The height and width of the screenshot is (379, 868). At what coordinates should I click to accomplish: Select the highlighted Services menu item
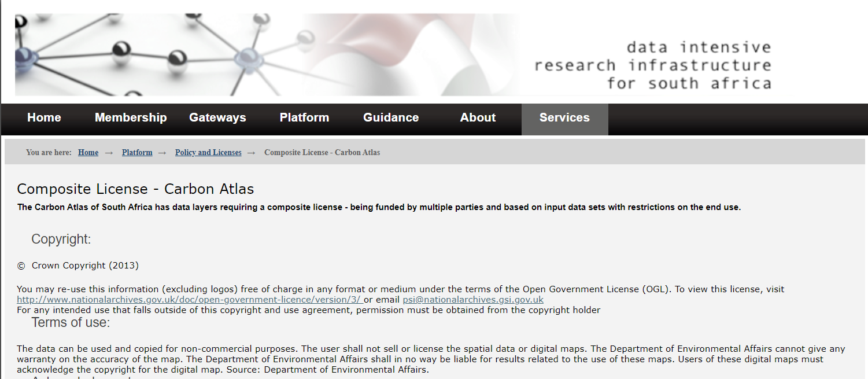[564, 117]
